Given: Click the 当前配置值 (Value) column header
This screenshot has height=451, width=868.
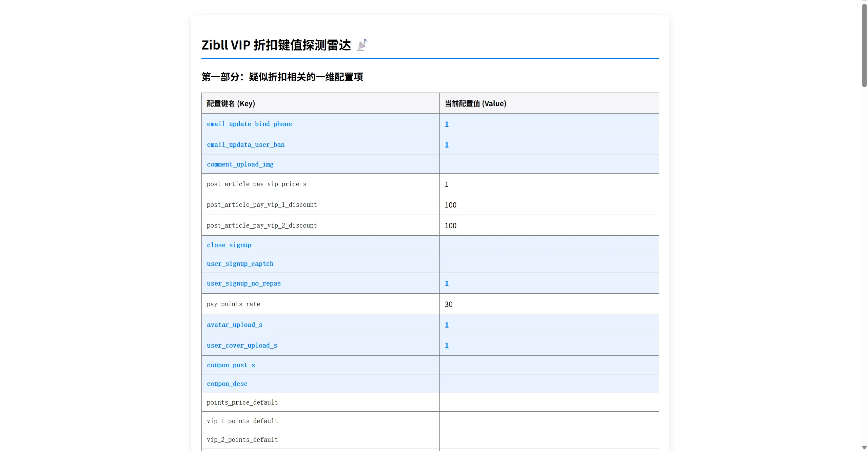Looking at the screenshot, I should (x=475, y=103).
